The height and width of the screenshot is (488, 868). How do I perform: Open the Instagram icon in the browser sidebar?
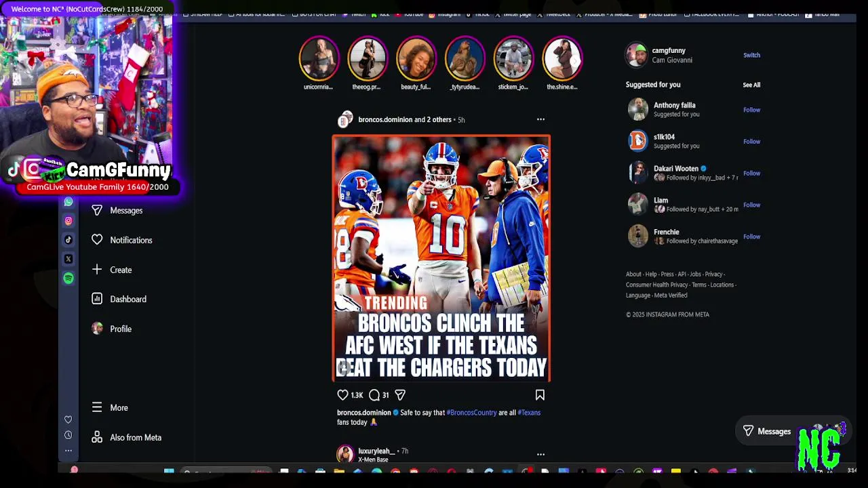68,221
